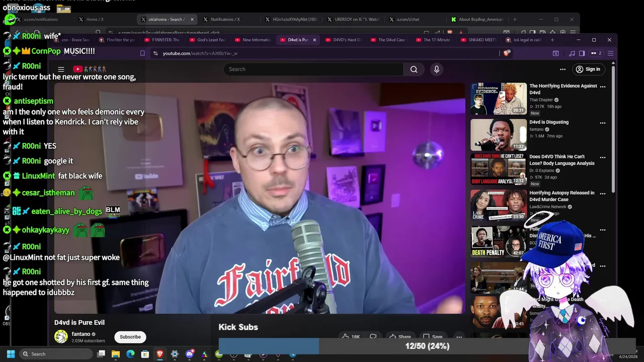Open options for 'The Horrifying Evidence Against D4vd'
Screen dimensions: 644x362
[x=603, y=86]
